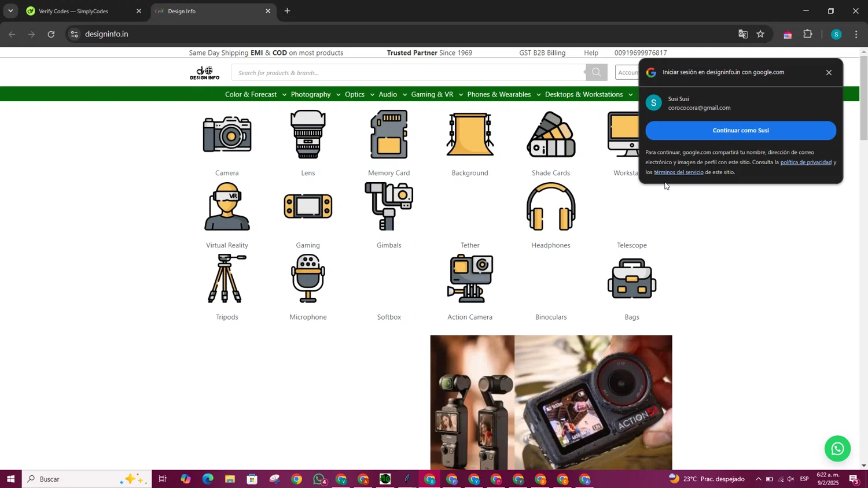Screen dimensions: 868x488
Task: Close the Google sign-in popup
Action: 829,72
